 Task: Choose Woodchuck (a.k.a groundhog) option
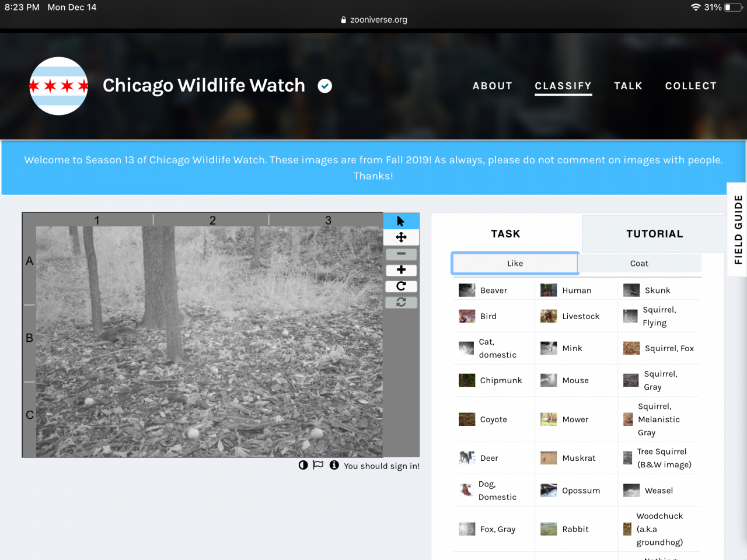[659, 529]
